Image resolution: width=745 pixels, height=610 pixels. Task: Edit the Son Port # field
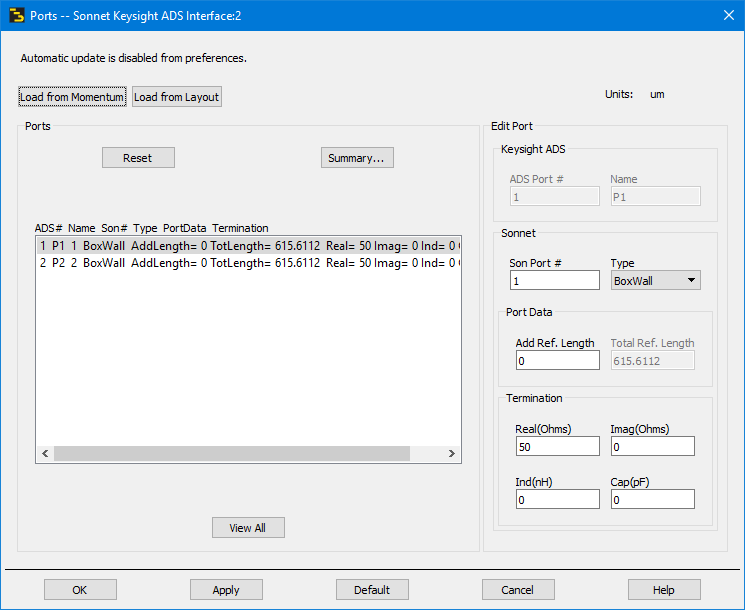pos(554,280)
